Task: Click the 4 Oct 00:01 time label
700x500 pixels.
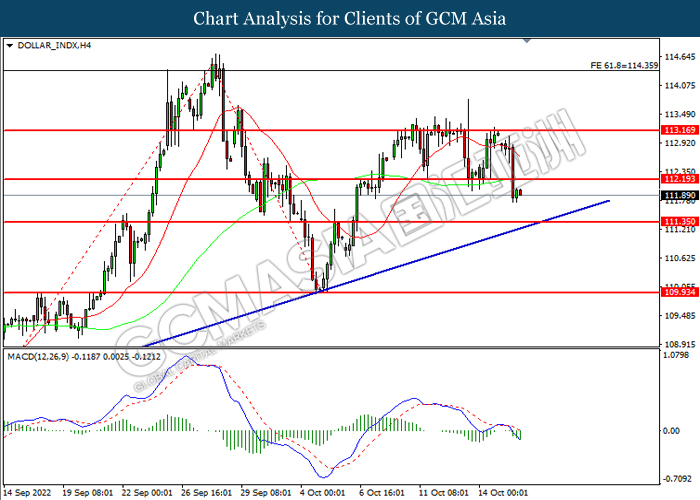Action: [323, 493]
